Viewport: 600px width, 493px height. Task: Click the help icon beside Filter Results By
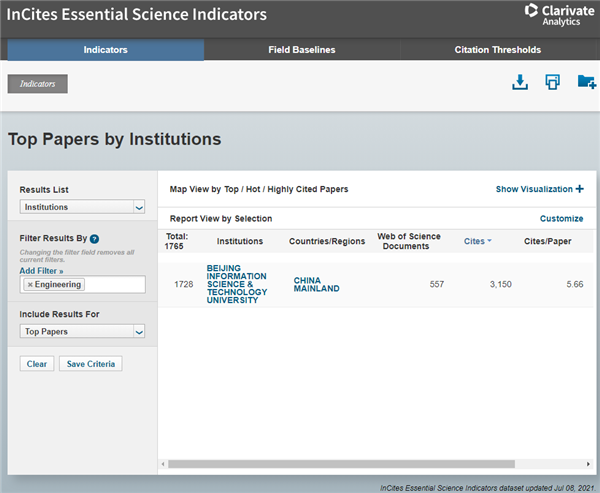[x=95, y=239]
